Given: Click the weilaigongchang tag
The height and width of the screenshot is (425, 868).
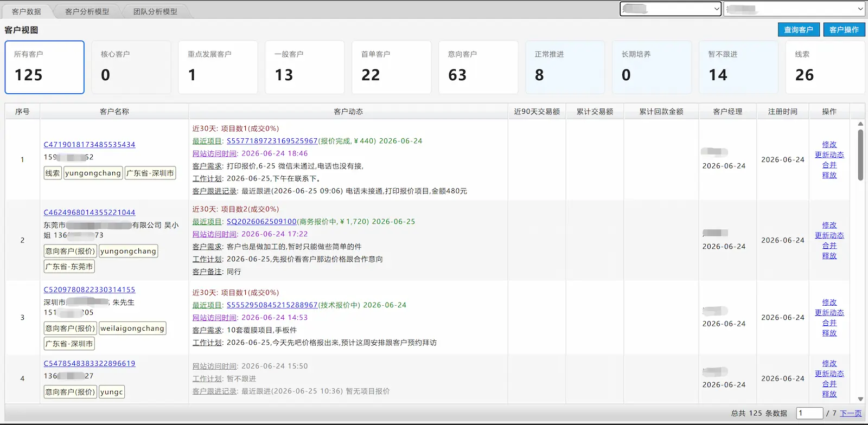Looking at the screenshot, I should point(132,329).
